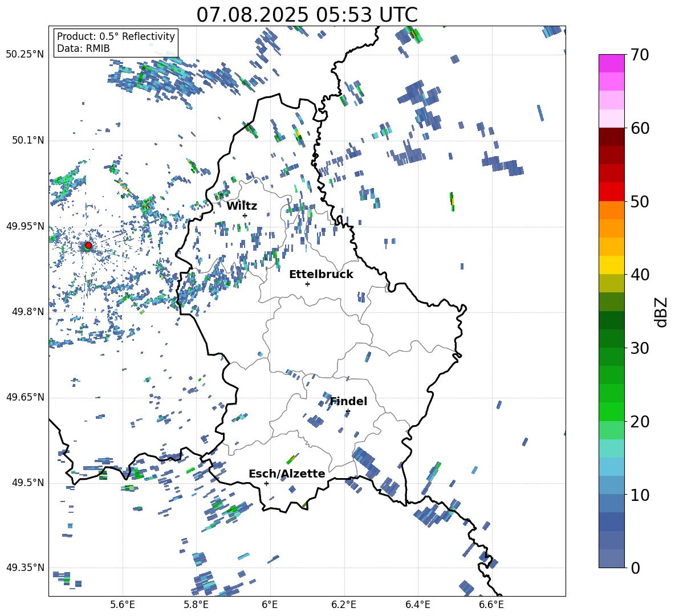Click the yellow 40 dBZ colorbar segment
This screenshot has width=675, height=616.
(x=611, y=265)
